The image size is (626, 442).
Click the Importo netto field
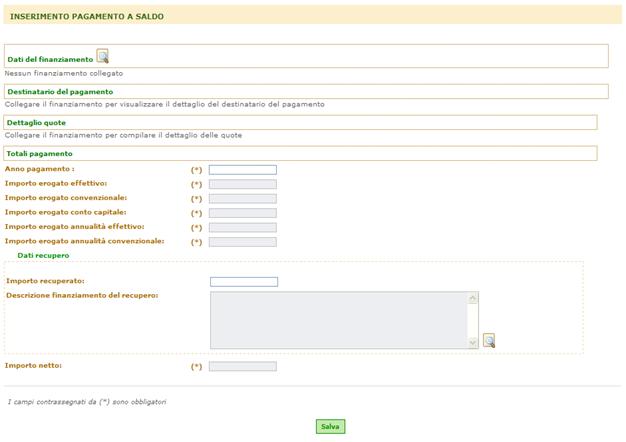[x=243, y=366]
